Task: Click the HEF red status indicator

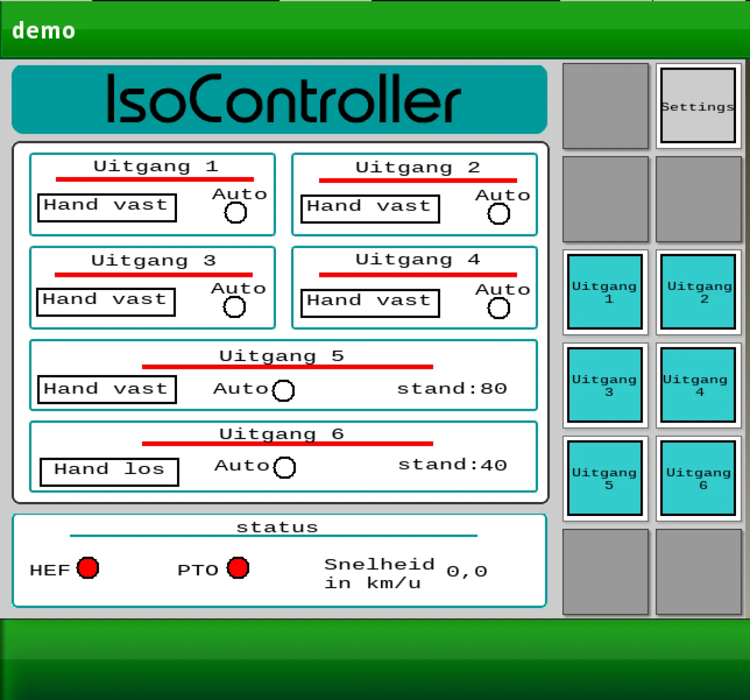Action: pyautogui.click(x=88, y=568)
